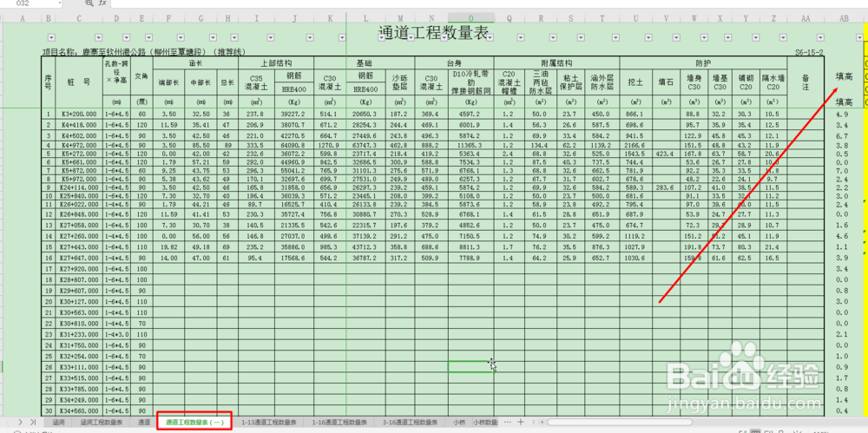This screenshot has width=868, height=433.
Task: Open filter dropdown in column B
Action: [x=51, y=37]
